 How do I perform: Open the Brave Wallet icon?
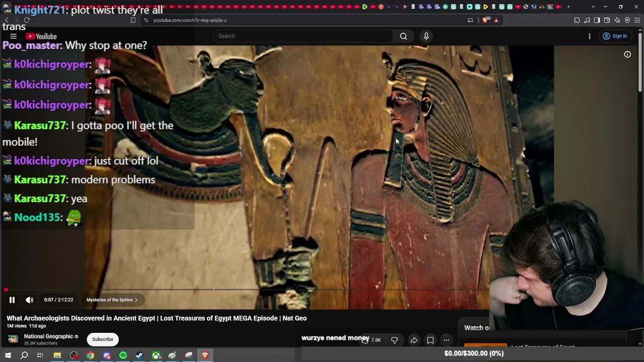click(x=607, y=20)
